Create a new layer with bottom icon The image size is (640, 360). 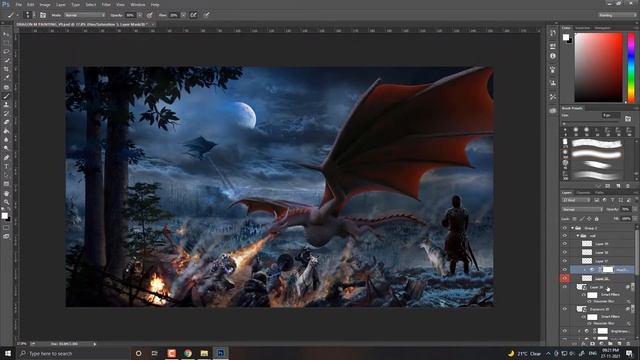click(x=620, y=344)
